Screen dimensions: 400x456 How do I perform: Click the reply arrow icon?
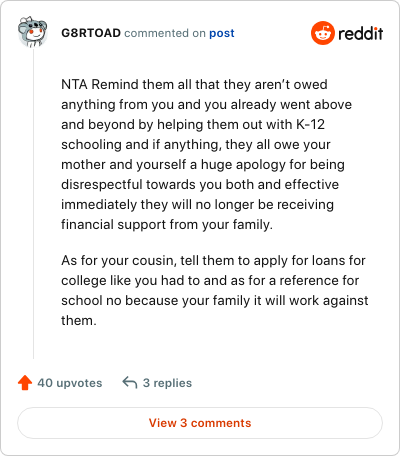[x=130, y=382]
